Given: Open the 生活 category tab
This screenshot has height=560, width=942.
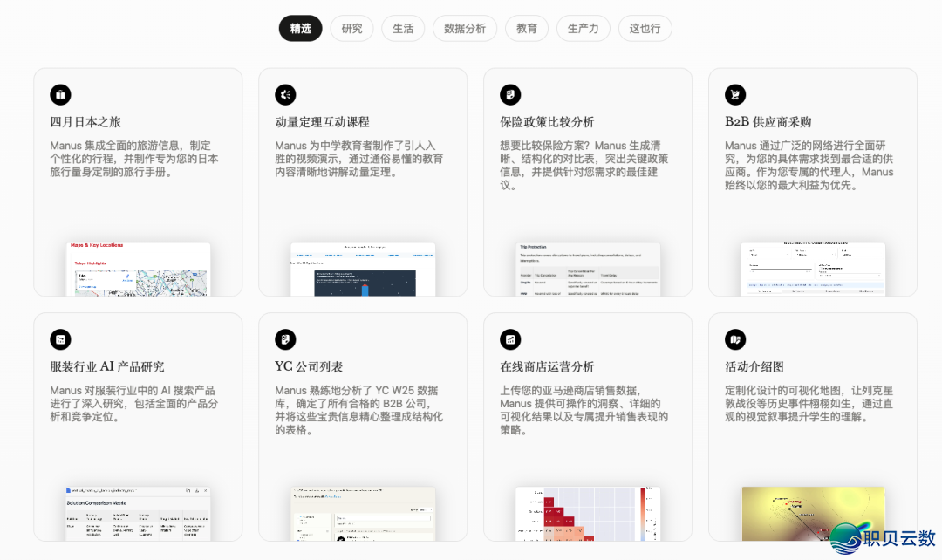Looking at the screenshot, I should coord(403,28).
